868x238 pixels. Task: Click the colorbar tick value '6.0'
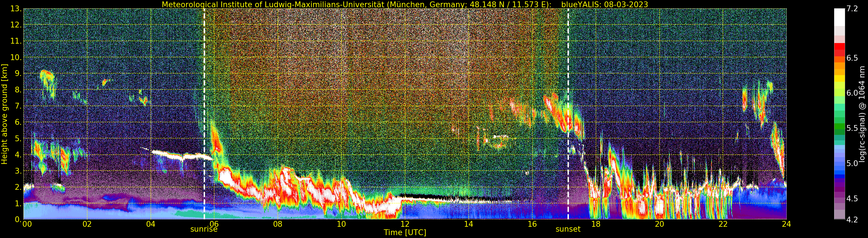coord(852,93)
